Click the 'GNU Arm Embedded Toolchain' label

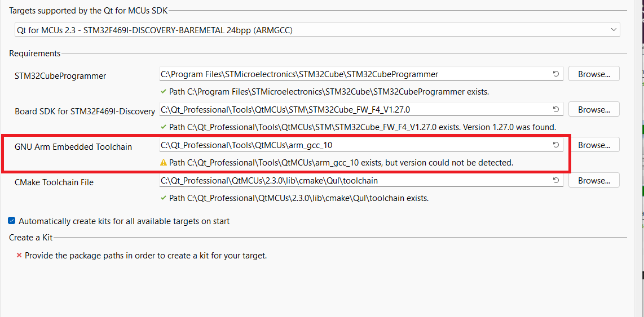[x=73, y=147]
